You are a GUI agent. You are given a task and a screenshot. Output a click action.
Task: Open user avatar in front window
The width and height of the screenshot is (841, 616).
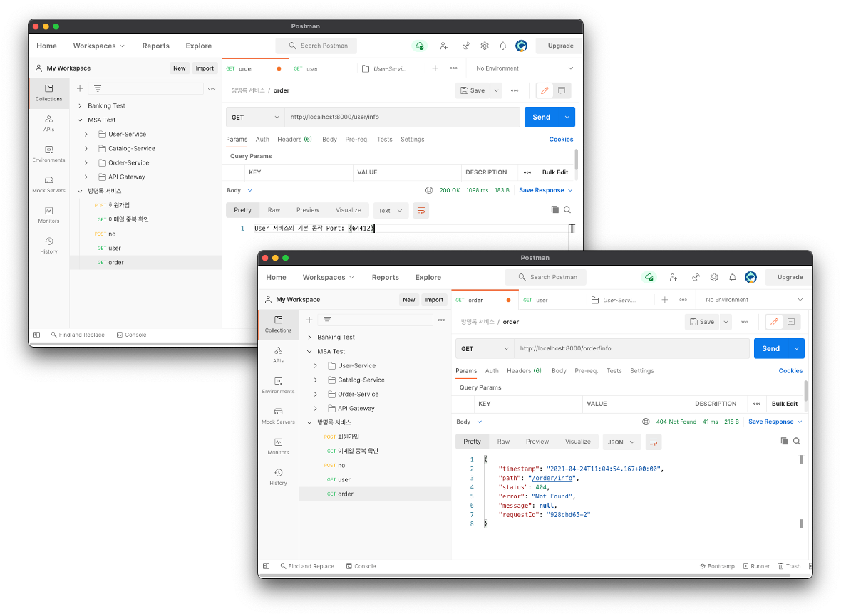pyautogui.click(x=751, y=277)
